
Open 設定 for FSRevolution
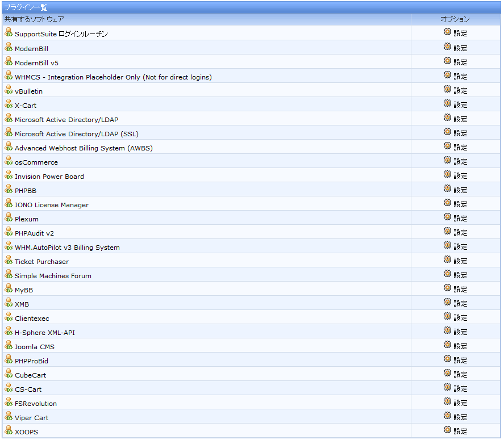click(x=460, y=403)
